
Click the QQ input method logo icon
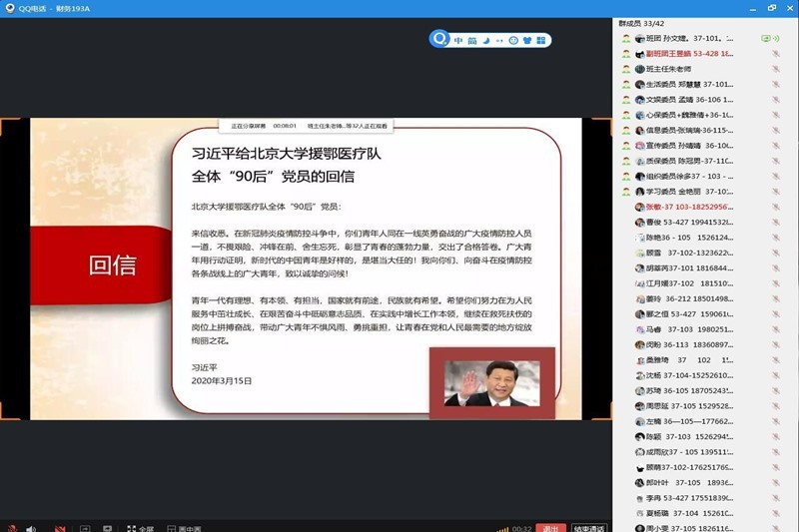(439, 38)
